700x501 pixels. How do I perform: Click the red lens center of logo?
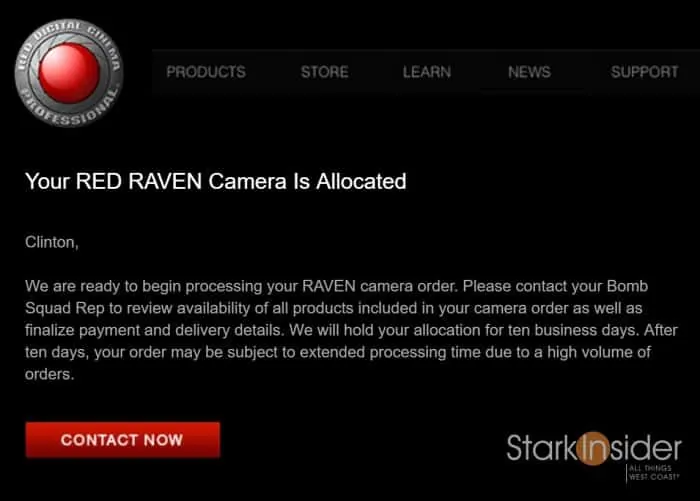coord(69,73)
